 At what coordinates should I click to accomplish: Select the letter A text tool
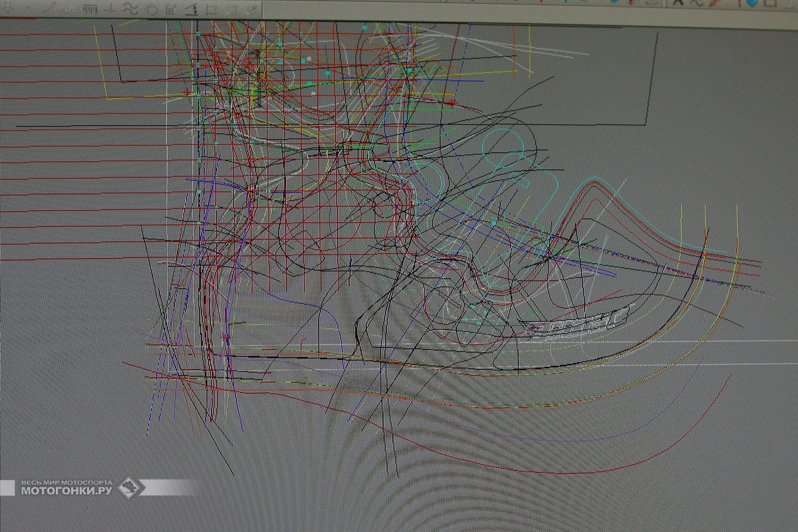(678, 3)
